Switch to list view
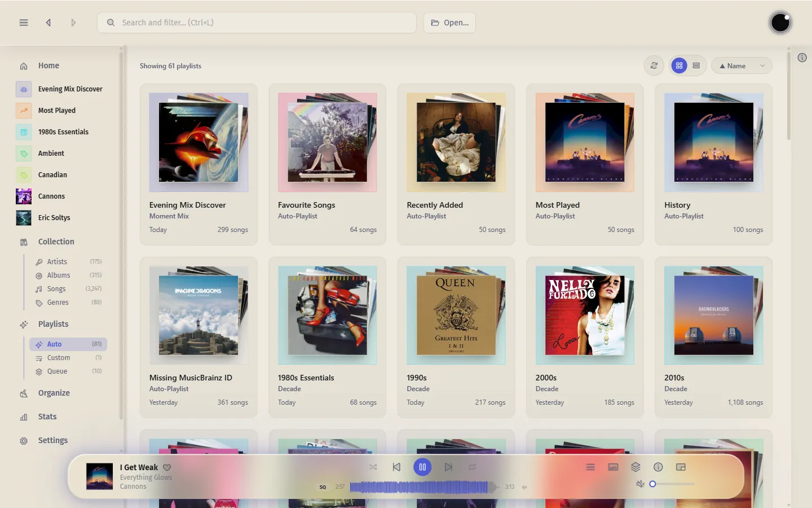 696,66
